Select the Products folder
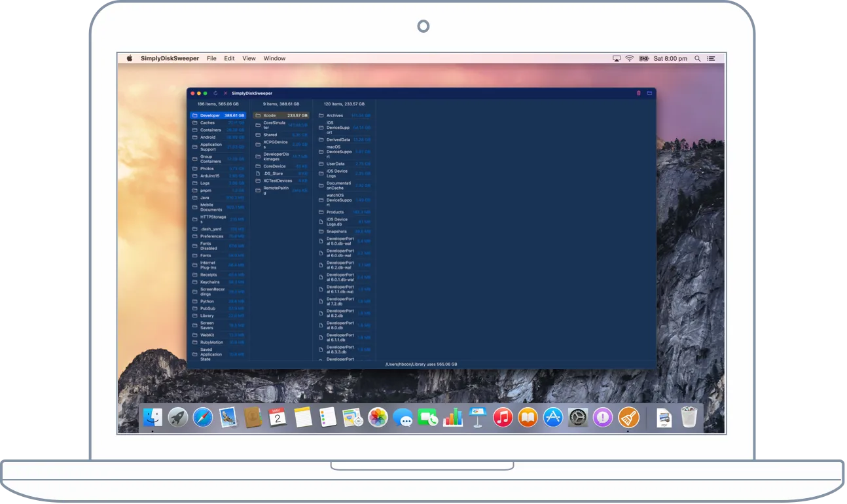The width and height of the screenshot is (847, 504). click(x=345, y=212)
